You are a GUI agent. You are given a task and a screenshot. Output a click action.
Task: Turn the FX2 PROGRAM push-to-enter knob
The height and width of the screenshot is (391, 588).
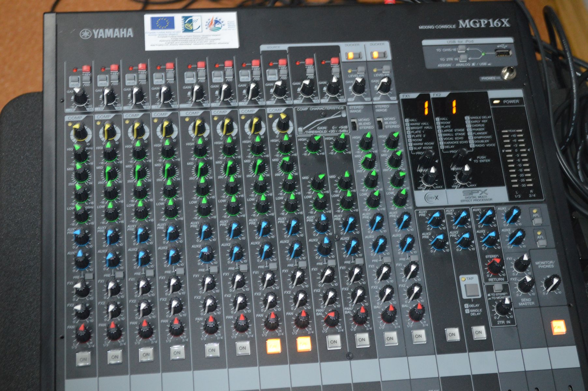[461, 157]
